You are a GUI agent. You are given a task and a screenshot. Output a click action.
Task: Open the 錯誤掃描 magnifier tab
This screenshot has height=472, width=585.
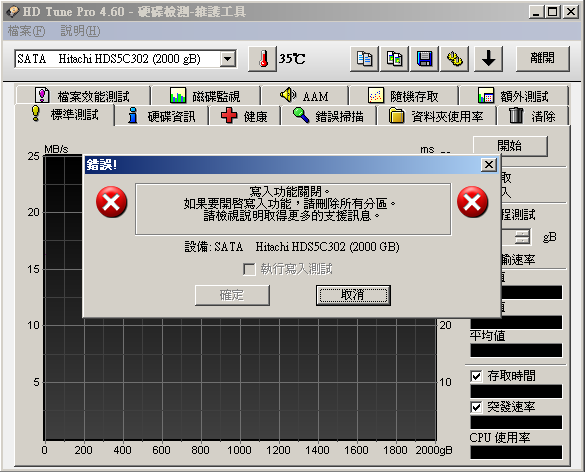328,116
